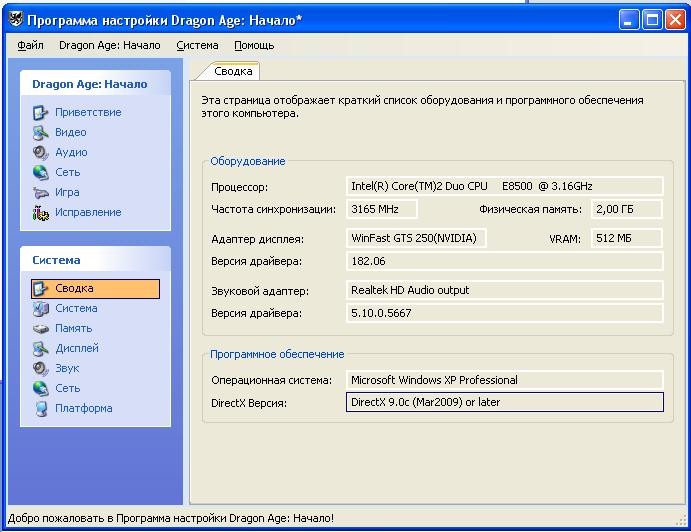Image resolution: width=691 pixels, height=532 pixels.
Task: Minimize the configuration window
Action: (x=629, y=20)
